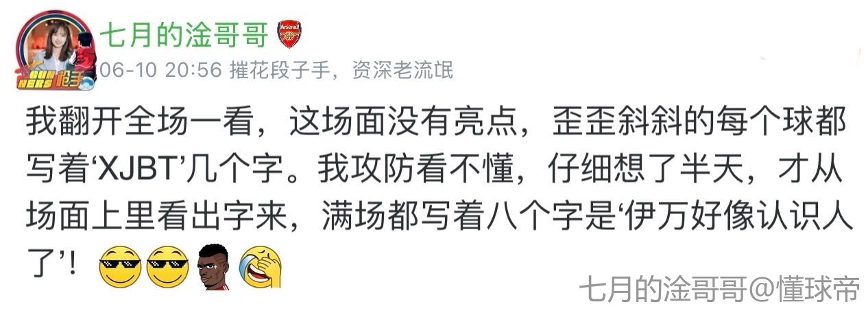Viewport: 868px width, 313px height.
Task: Click the laughing-crying facepalm emoji
Action: point(261,267)
